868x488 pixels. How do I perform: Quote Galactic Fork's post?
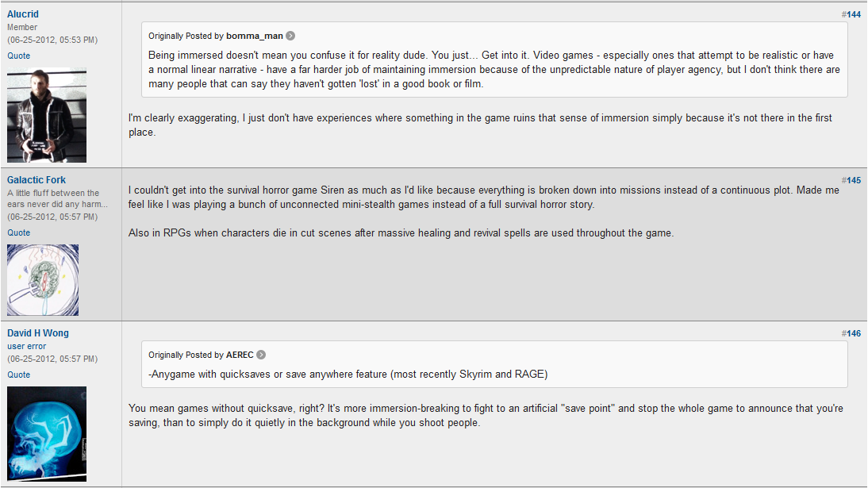pyautogui.click(x=19, y=232)
